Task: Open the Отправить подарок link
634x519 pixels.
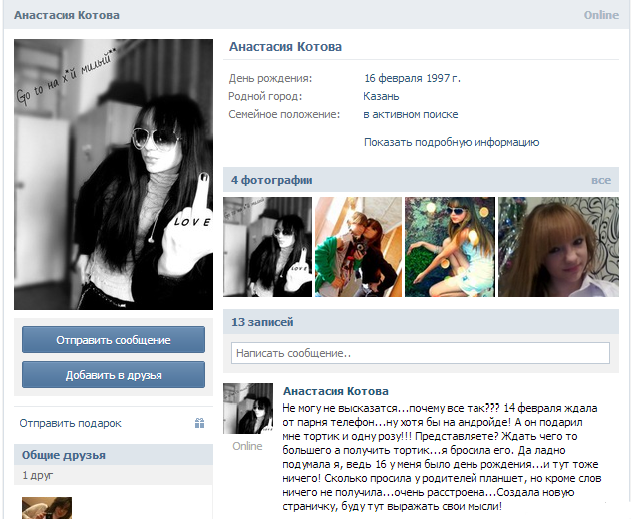Action: (x=70, y=423)
